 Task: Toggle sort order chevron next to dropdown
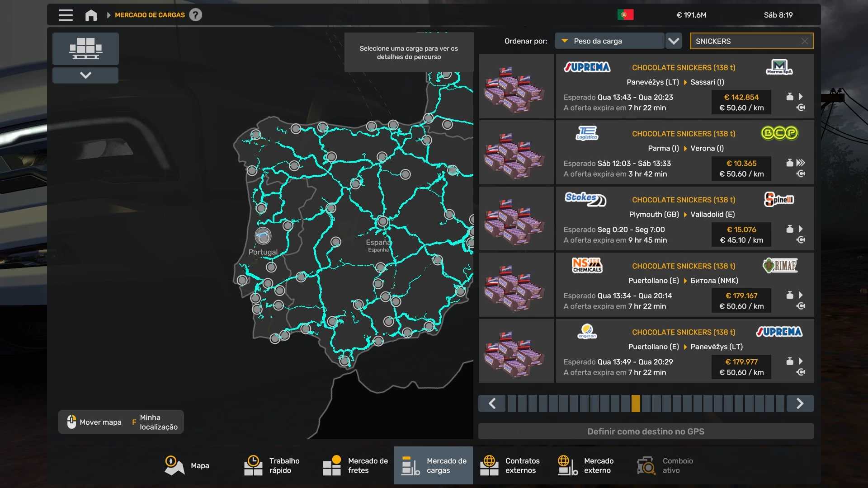[674, 41]
